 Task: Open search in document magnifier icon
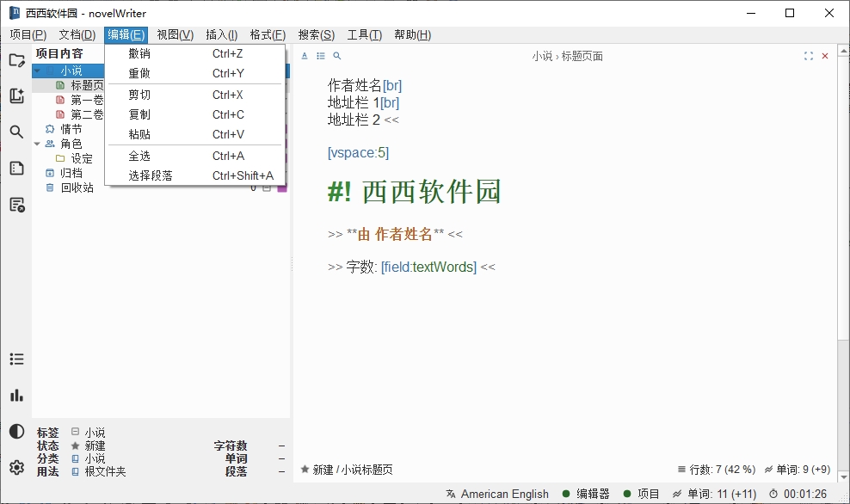[337, 56]
